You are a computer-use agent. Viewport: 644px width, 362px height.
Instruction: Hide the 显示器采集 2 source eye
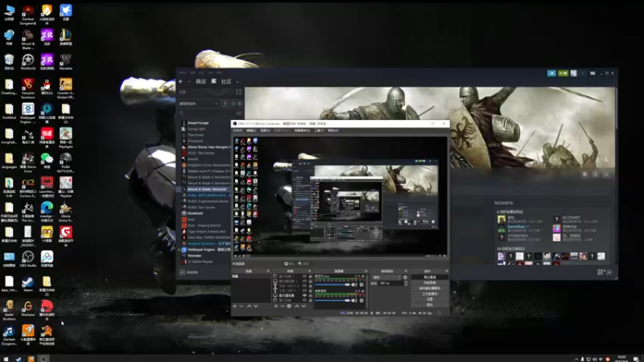coord(304,281)
